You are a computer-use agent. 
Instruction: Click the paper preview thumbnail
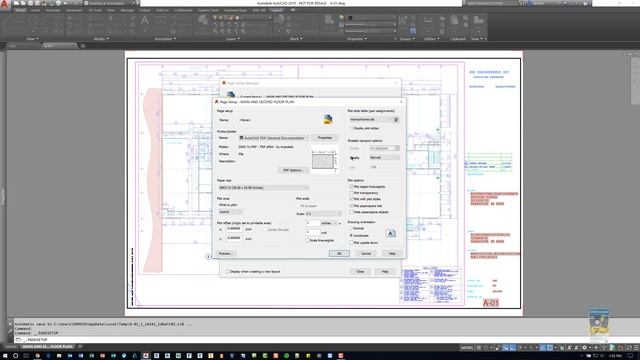coord(324,160)
